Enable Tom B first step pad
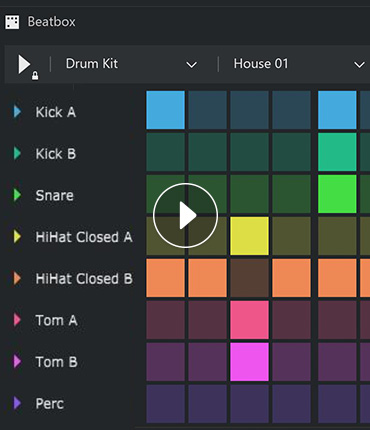Viewport: 370px width, 430px height. coord(165,362)
